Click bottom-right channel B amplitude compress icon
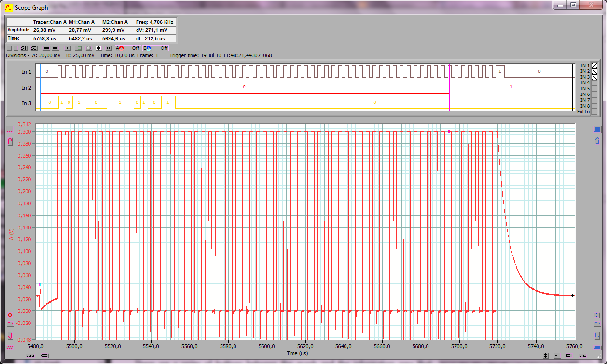The width and height of the screenshot is (607, 364). 598,347
